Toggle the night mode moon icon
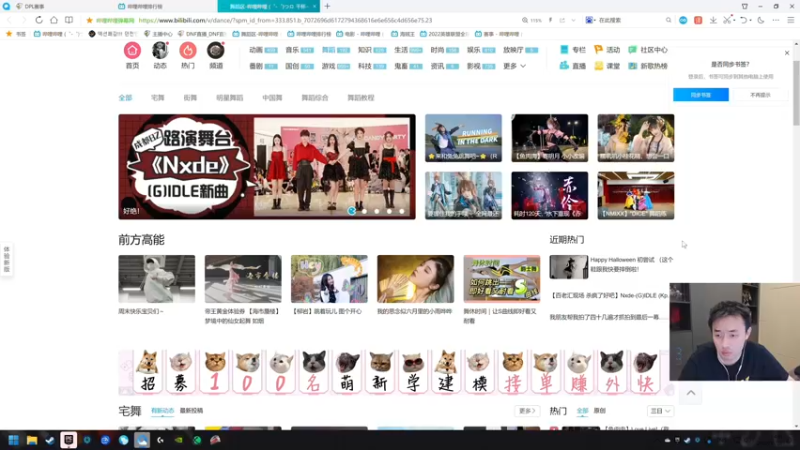The image size is (800, 450). click(761, 20)
